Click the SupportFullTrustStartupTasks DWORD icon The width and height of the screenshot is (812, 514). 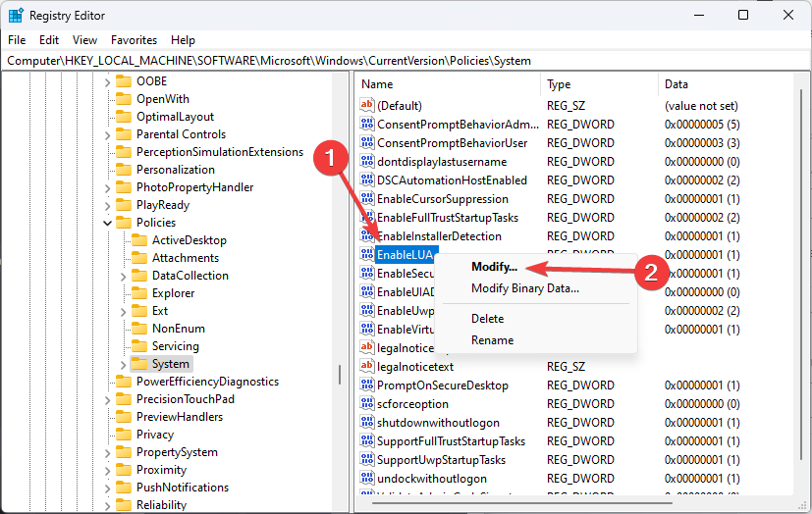click(366, 440)
